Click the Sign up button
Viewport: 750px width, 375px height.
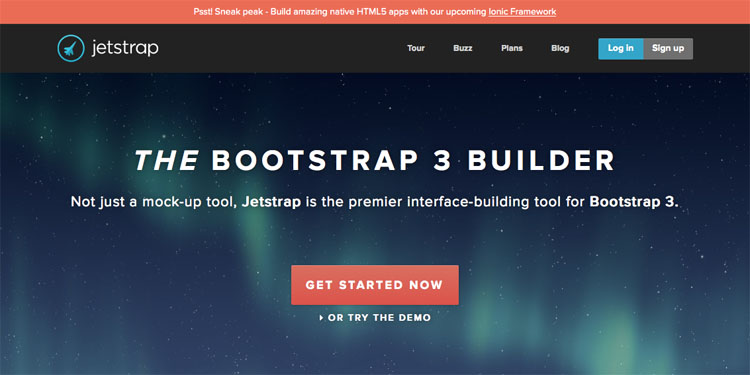point(668,48)
